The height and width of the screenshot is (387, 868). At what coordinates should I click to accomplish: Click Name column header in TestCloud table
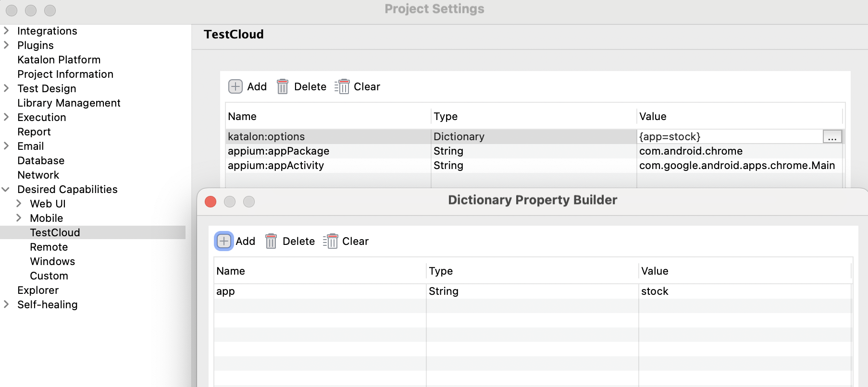[x=328, y=116]
